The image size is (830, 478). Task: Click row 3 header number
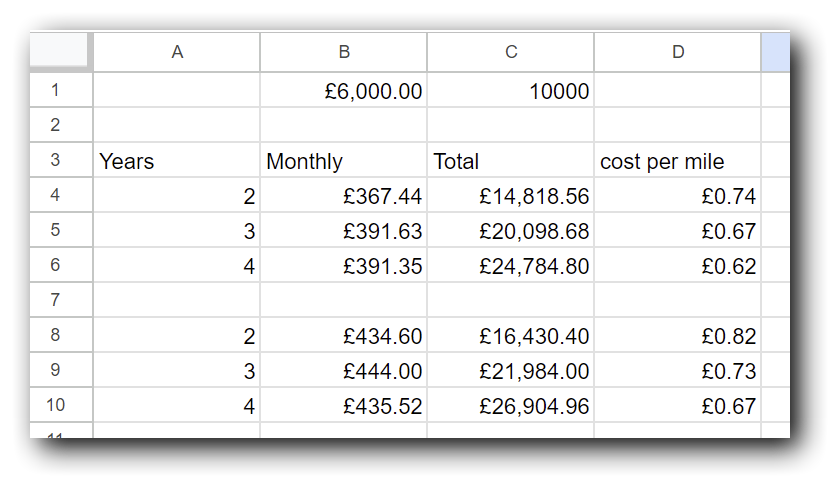[x=55, y=160]
